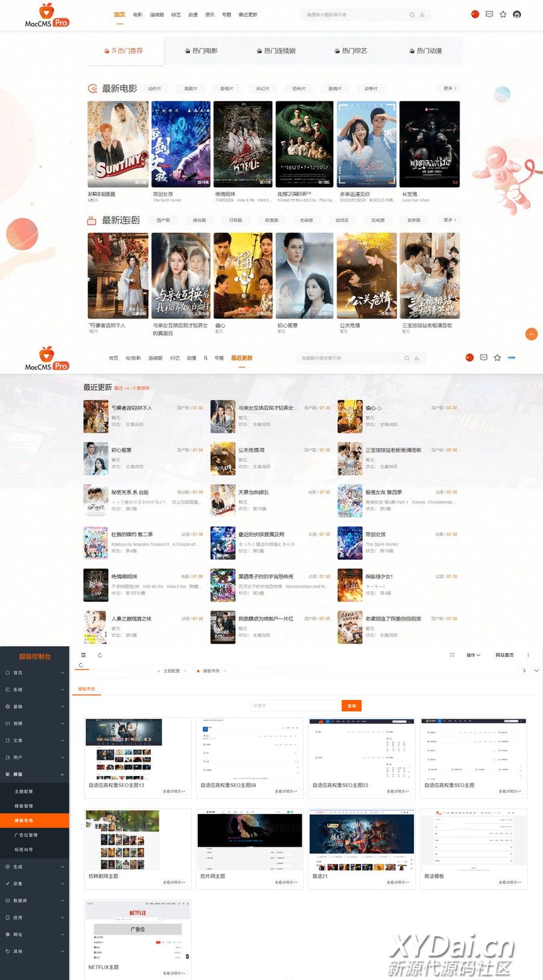Screen dimensions: 543x980
Task: Expand the 视频 sidebar menu
Action: point(34,723)
